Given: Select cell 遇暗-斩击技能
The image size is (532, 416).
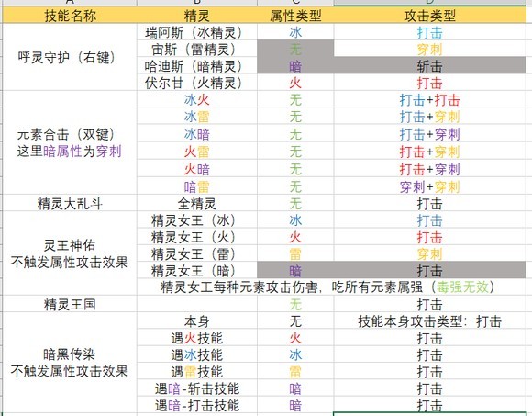Looking at the screenshot, I should pyautogui.click(x=197, y=388).
